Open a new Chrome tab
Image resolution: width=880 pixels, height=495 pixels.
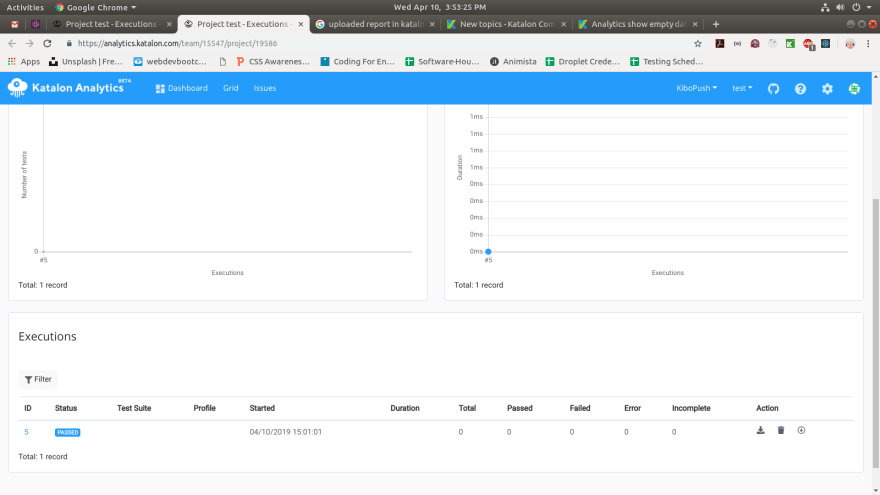point(716,24)
